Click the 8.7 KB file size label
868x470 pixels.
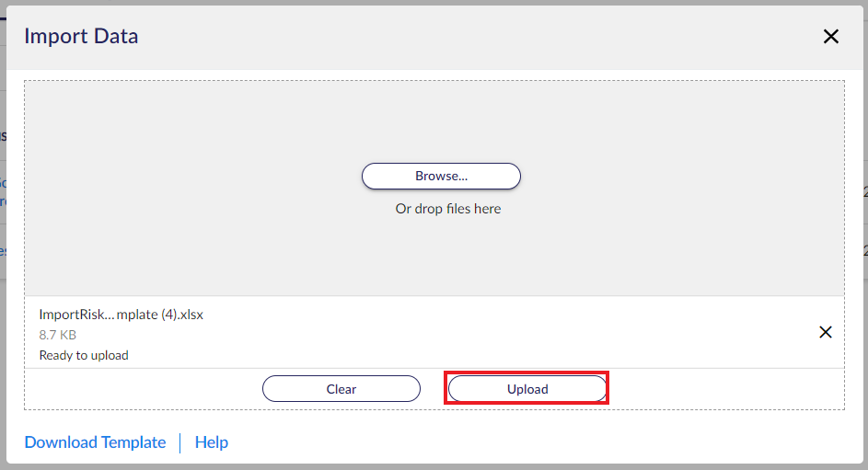[58, 335]
